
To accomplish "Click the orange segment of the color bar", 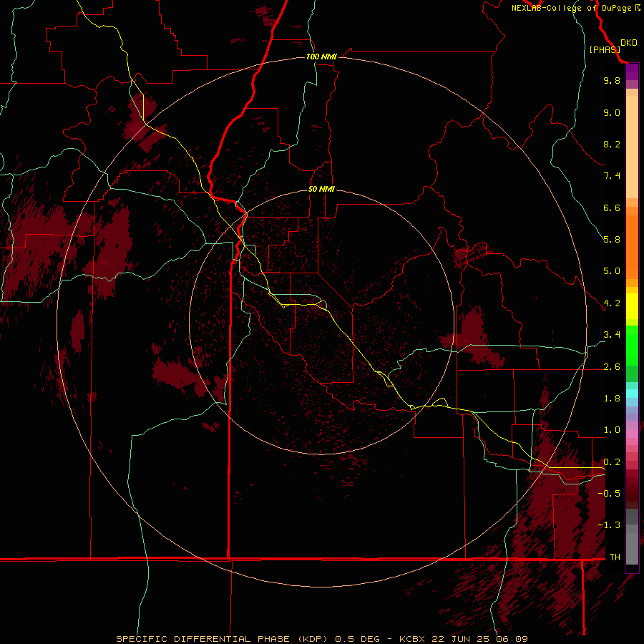I will pos(632,246).
